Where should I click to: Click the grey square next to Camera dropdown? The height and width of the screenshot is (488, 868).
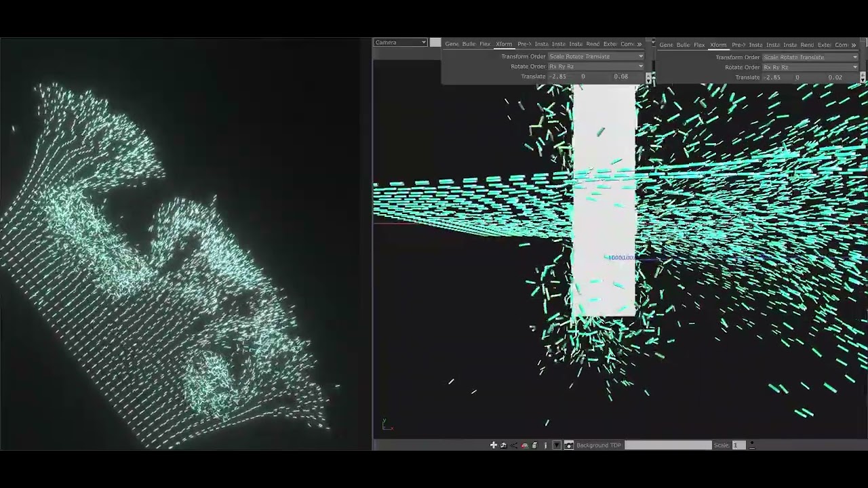point(435,43)
